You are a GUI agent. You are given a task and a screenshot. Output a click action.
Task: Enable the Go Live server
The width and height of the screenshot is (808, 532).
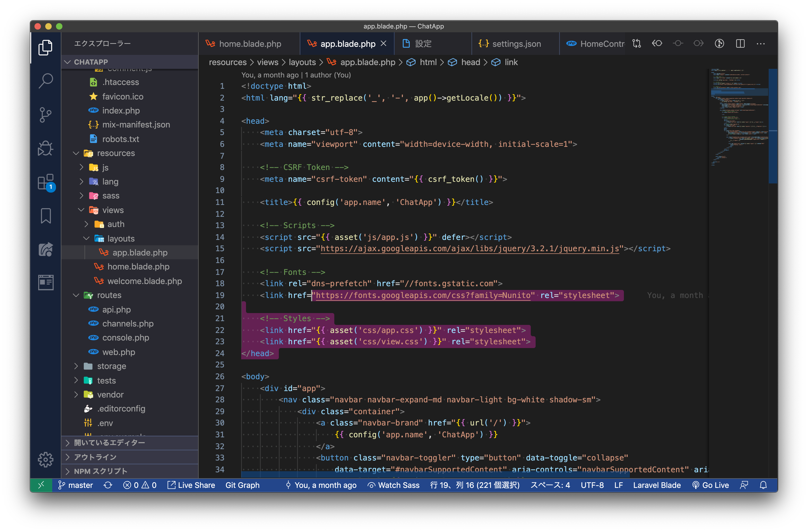(x=710, y=485)
